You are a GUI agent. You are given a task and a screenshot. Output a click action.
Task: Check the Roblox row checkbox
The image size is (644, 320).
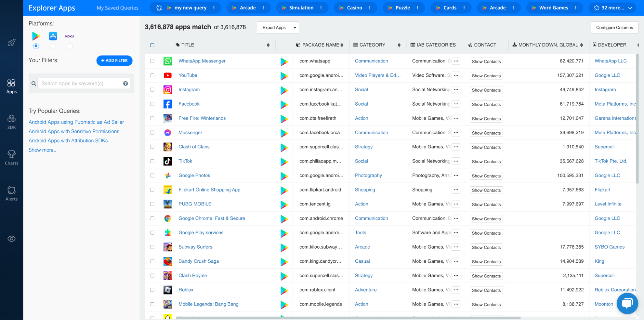point(152,290)
